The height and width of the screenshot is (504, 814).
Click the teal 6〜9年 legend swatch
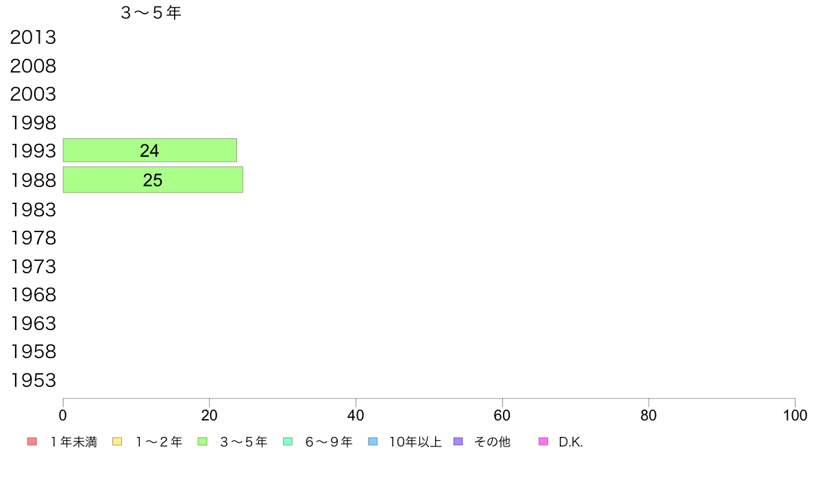(288, 442)
